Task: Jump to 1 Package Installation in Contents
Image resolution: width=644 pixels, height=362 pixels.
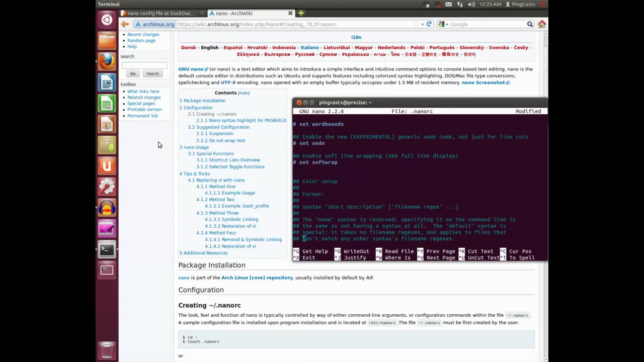Action: (x=203, y=101)
